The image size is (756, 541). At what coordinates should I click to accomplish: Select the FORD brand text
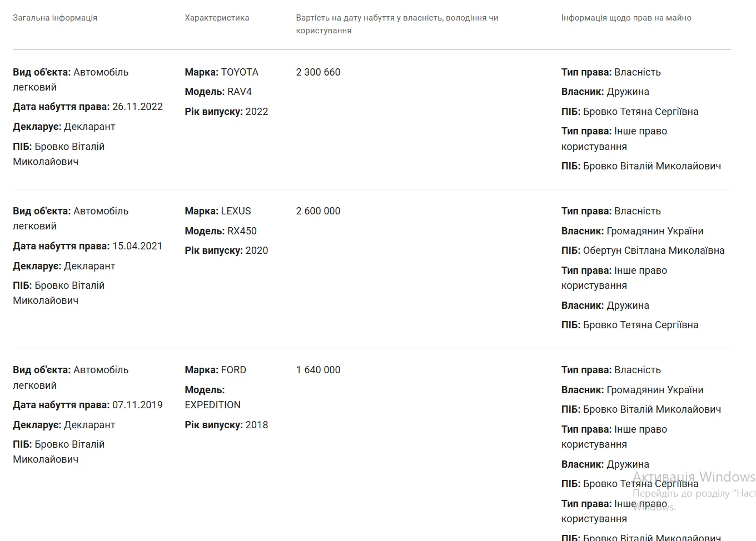[233, 370]
